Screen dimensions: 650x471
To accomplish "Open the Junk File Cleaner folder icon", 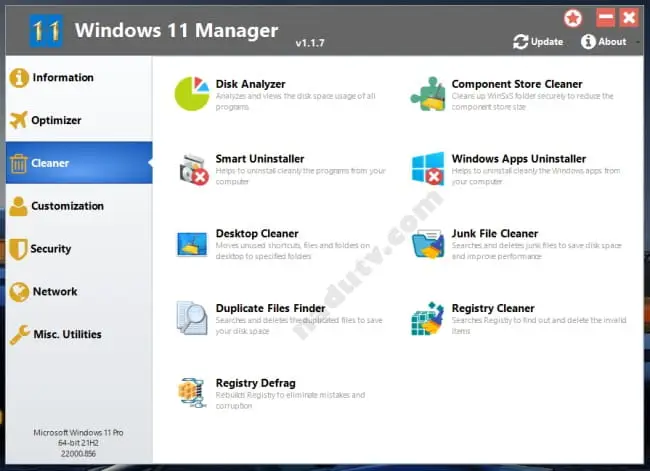I will tap(428, 244).
